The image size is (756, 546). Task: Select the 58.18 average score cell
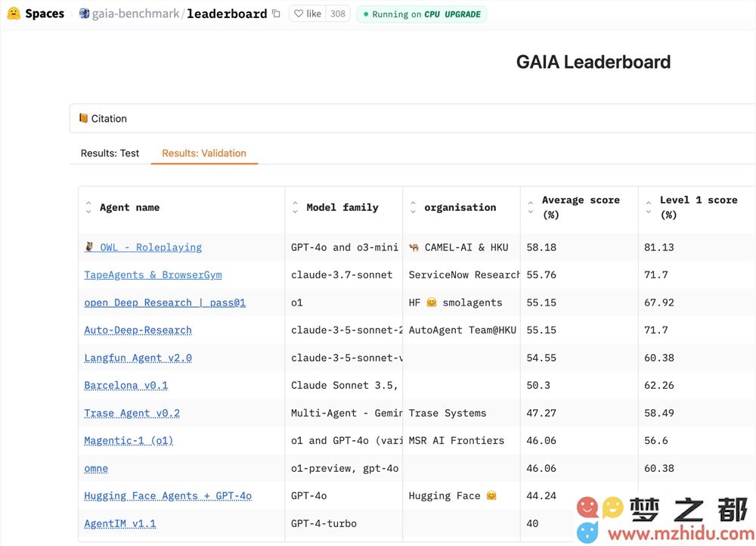[579, 247]
